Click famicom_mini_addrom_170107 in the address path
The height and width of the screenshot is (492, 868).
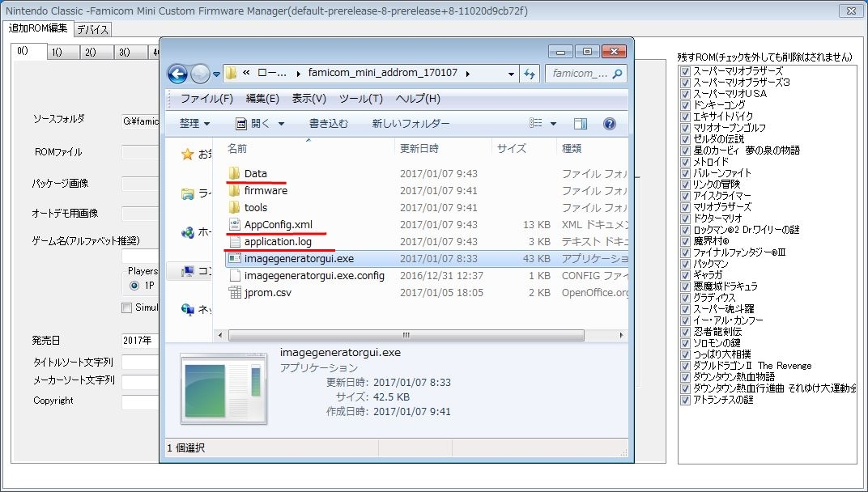tap(382, 73)
